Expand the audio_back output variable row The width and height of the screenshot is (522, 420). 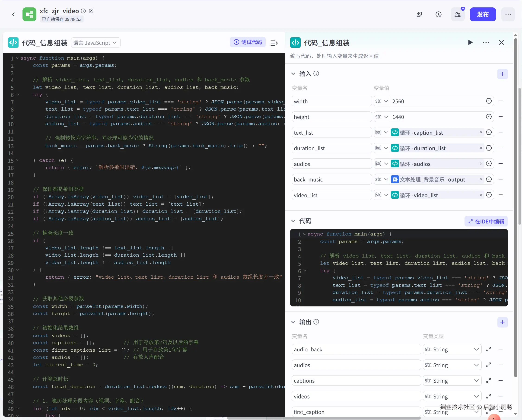(488, 349)
